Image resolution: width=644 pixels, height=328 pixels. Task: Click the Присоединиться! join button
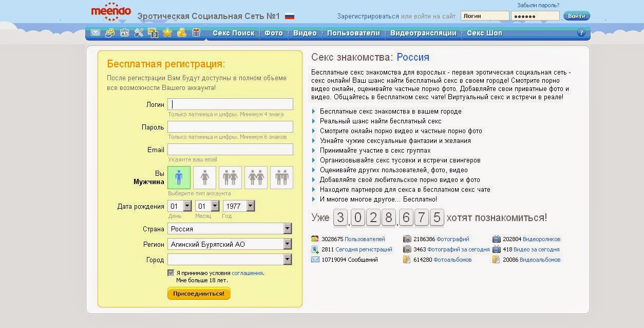point(199,294)
